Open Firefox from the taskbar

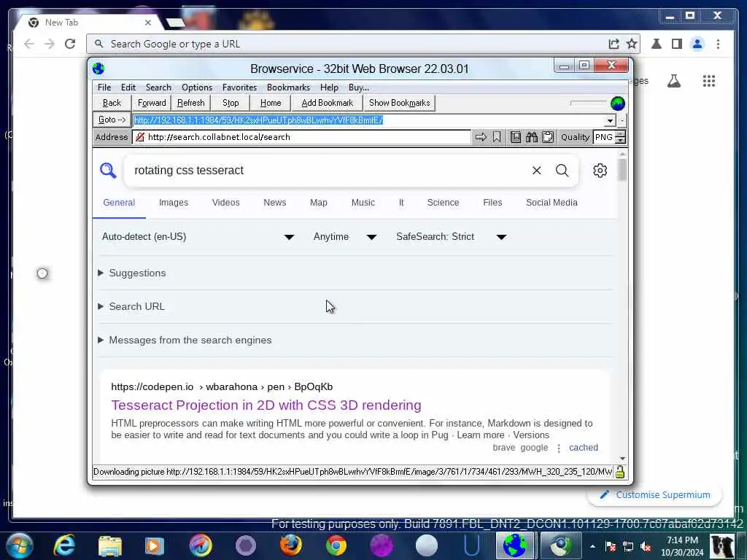(x=290, y=545)
